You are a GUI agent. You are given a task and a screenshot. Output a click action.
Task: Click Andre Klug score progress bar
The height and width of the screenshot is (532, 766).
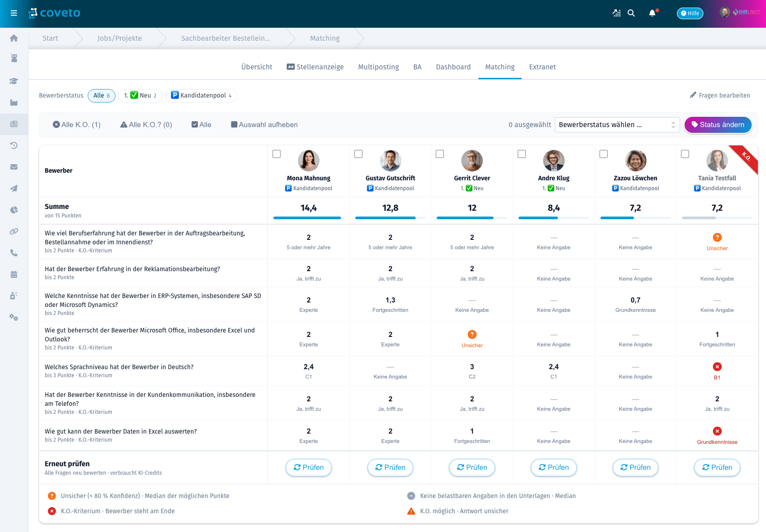pos(554,218)
